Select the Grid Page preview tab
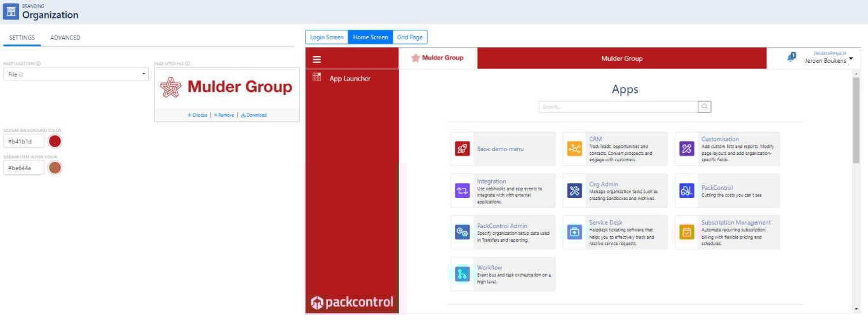Screen dimensions: 868x325 [410, 37]
